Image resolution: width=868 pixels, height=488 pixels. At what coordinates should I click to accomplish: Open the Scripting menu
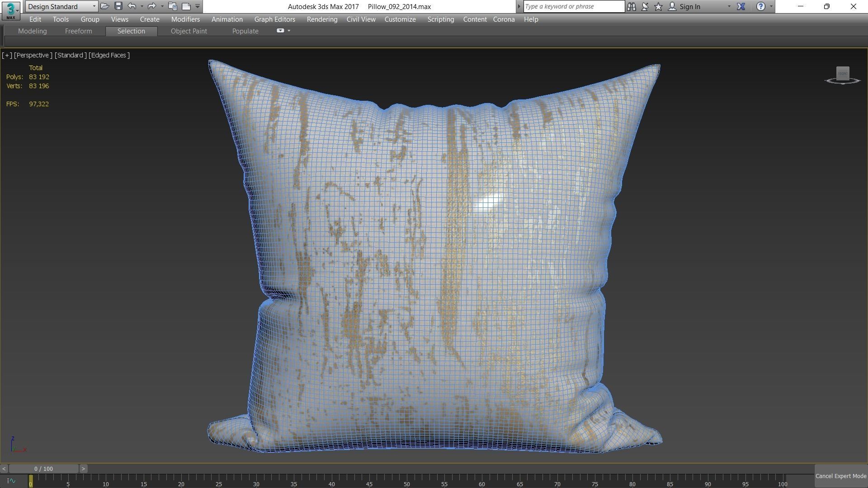click(x=441, y=19)
